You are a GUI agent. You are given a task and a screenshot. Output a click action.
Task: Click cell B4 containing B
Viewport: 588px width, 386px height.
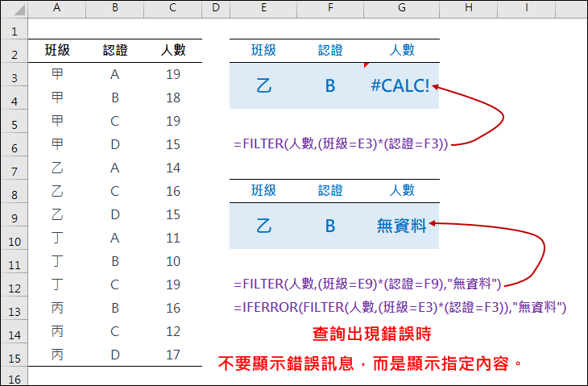point(114,98)
